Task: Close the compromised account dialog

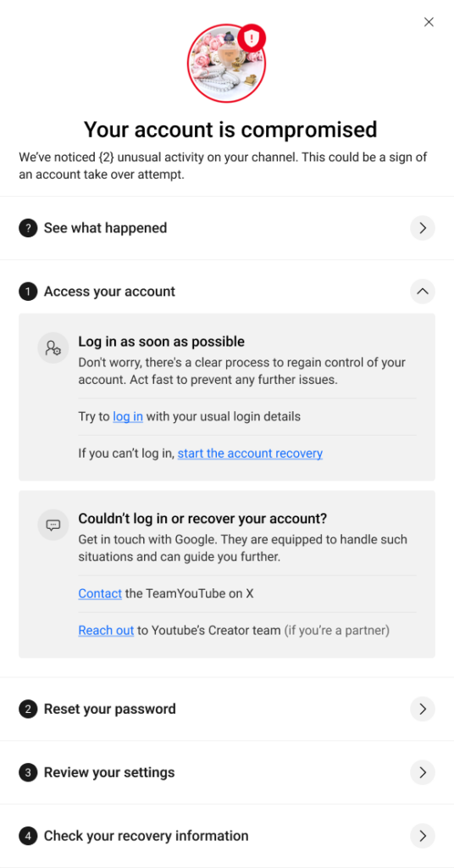Action: (429, 22)
